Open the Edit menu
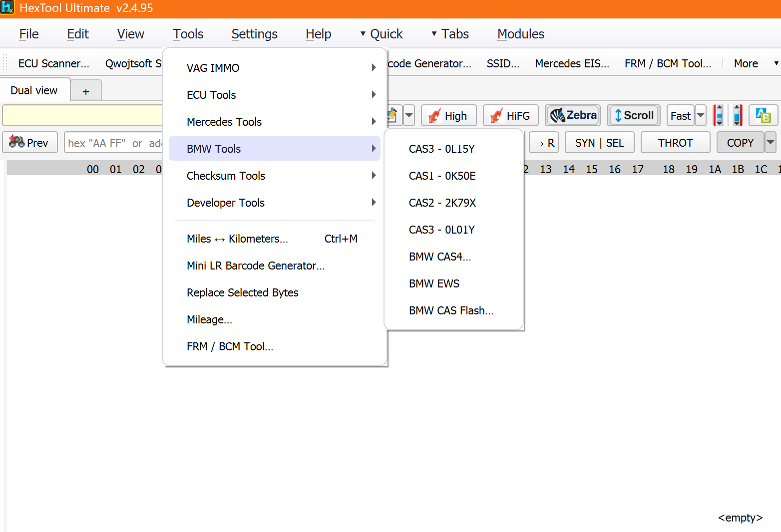The height and width of the screenshot is (532, 781). tap(78, 34)
